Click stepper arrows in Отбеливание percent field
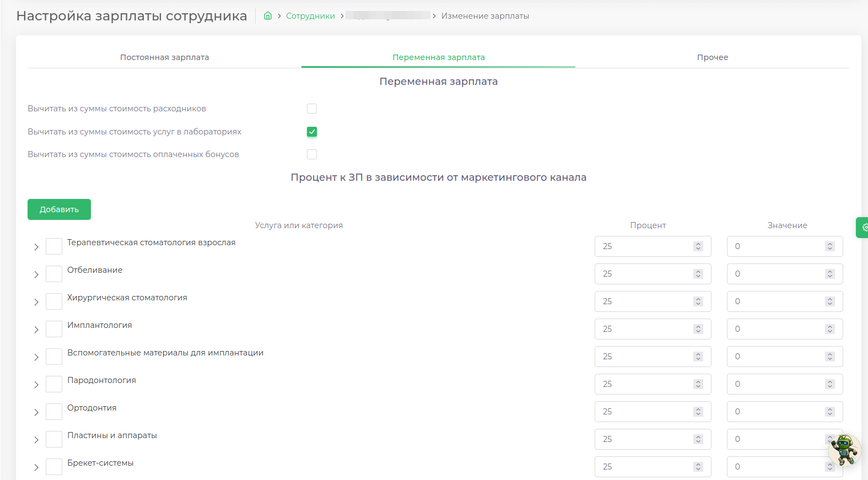868x480 pixels. coord(698,274)
